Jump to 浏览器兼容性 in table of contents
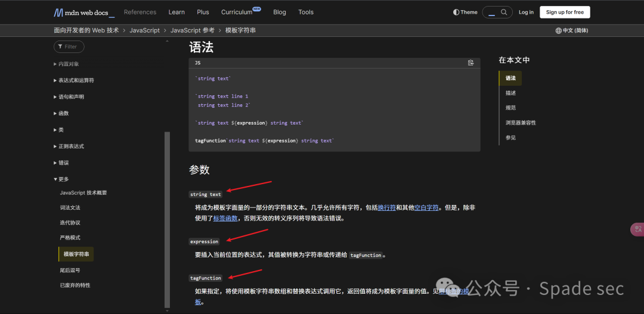The height and width of the screenshot is (314, 644). (x=521, y=123)
